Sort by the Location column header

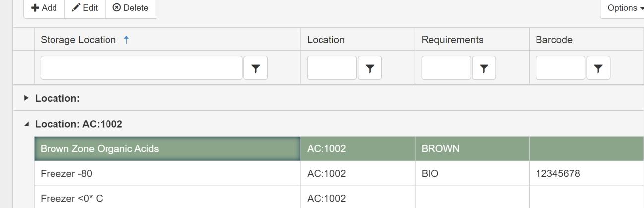pyautogui.click(x=326, y=40)
